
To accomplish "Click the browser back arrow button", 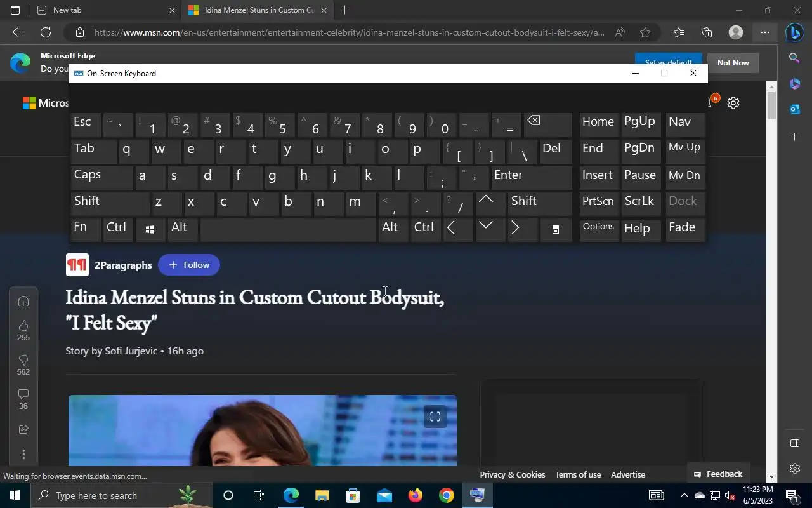I will click(18, 32).
